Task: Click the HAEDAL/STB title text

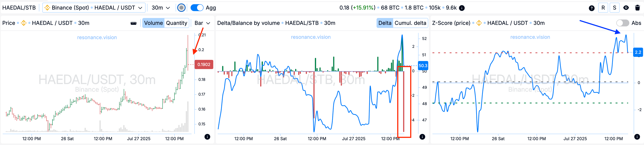Action: coord(19,8)
